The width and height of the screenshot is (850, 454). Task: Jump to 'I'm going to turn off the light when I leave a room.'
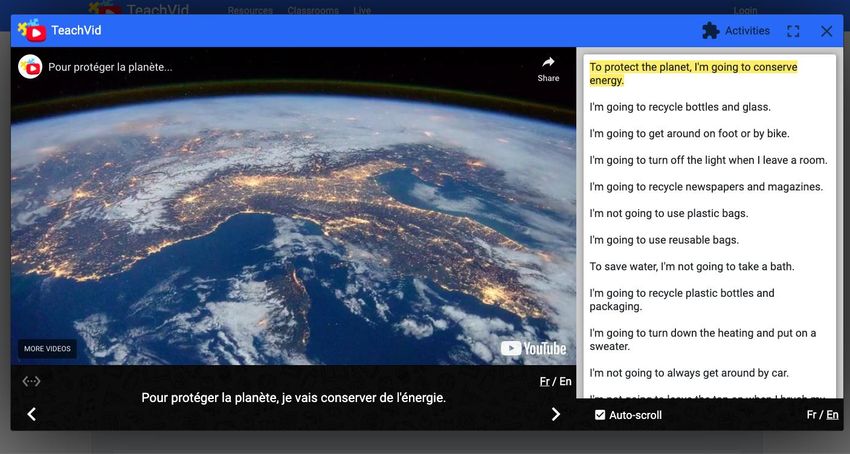pos(709,160)
